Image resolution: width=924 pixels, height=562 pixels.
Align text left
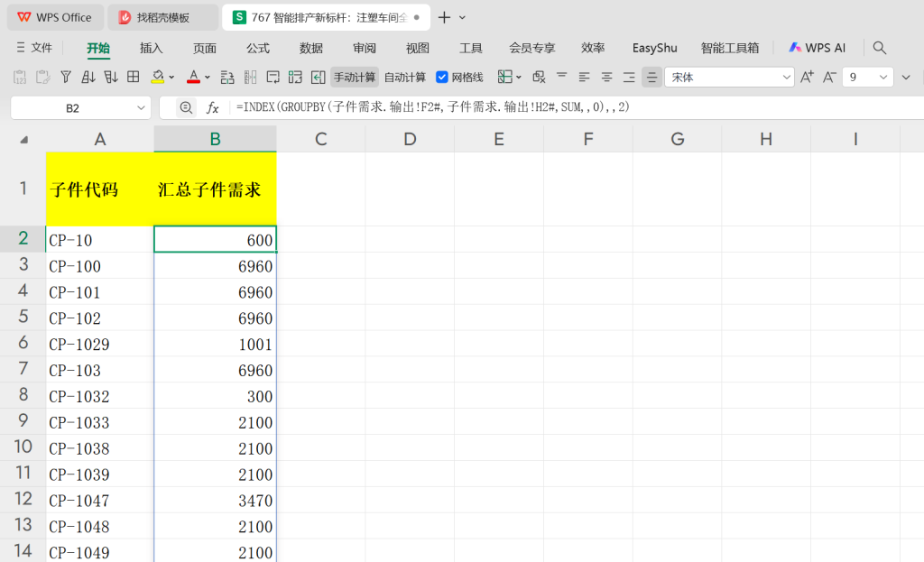[584, 78]
